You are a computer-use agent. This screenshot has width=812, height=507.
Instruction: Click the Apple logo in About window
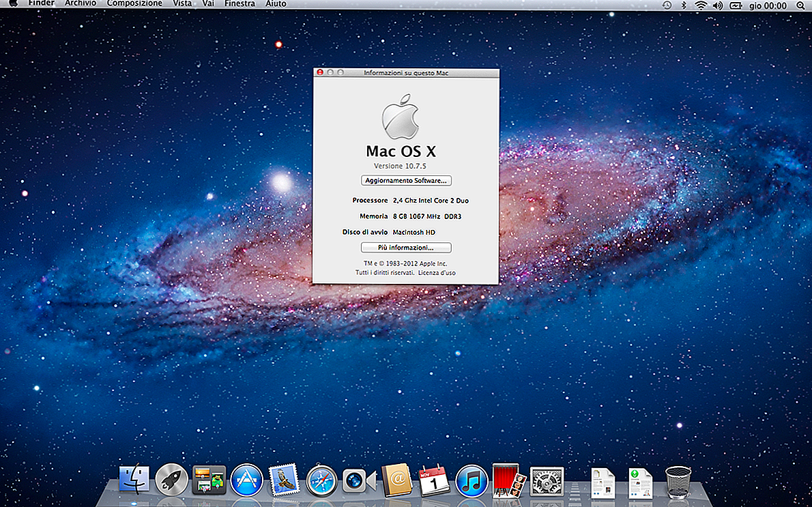coord(400,116)
